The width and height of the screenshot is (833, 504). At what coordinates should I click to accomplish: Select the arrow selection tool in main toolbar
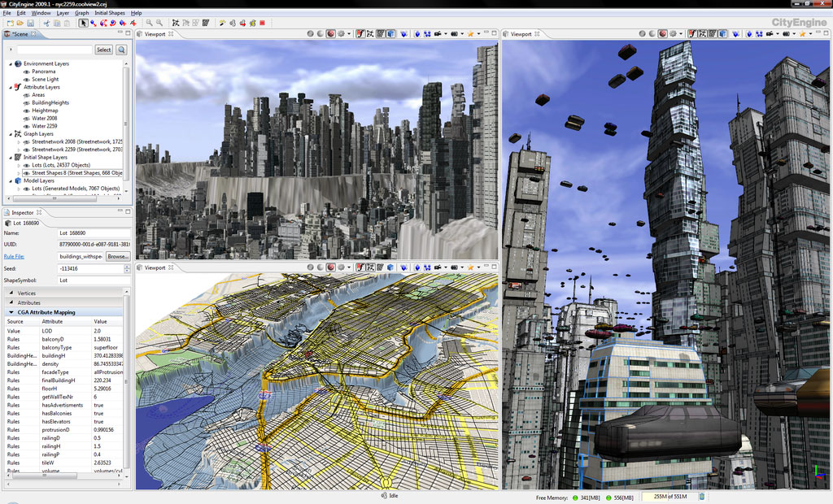(x=84, y=23)
